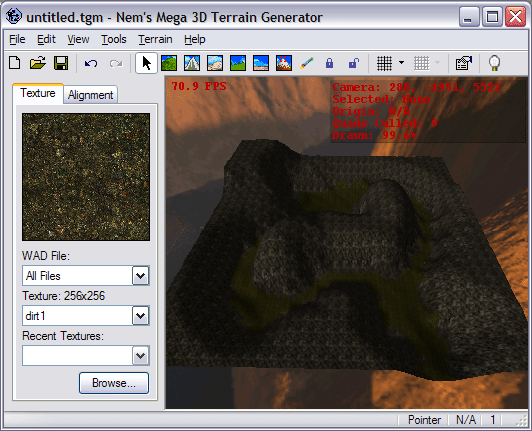Expand the grid options dropdown arrow

401,63
